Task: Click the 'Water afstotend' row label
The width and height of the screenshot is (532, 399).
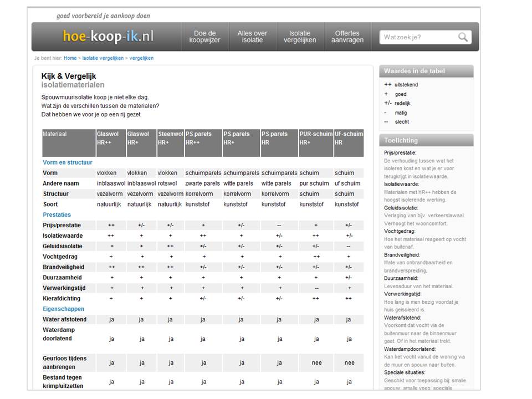Action: point(64,319)
